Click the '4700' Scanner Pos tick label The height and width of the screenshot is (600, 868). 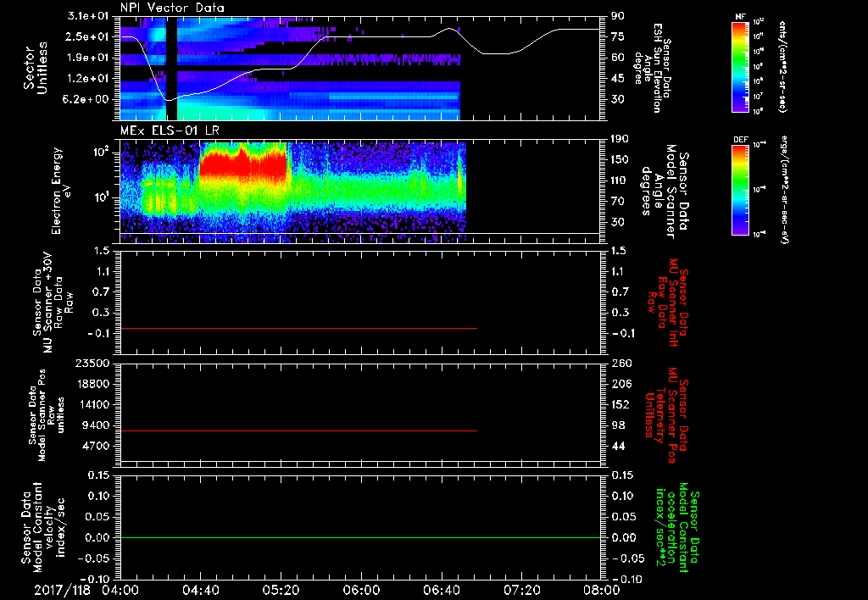(95, 446)
